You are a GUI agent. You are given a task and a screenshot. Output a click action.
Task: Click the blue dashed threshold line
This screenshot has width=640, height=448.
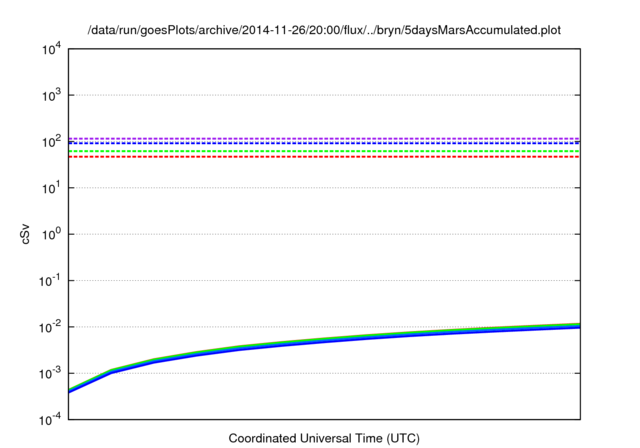point(324,143)
